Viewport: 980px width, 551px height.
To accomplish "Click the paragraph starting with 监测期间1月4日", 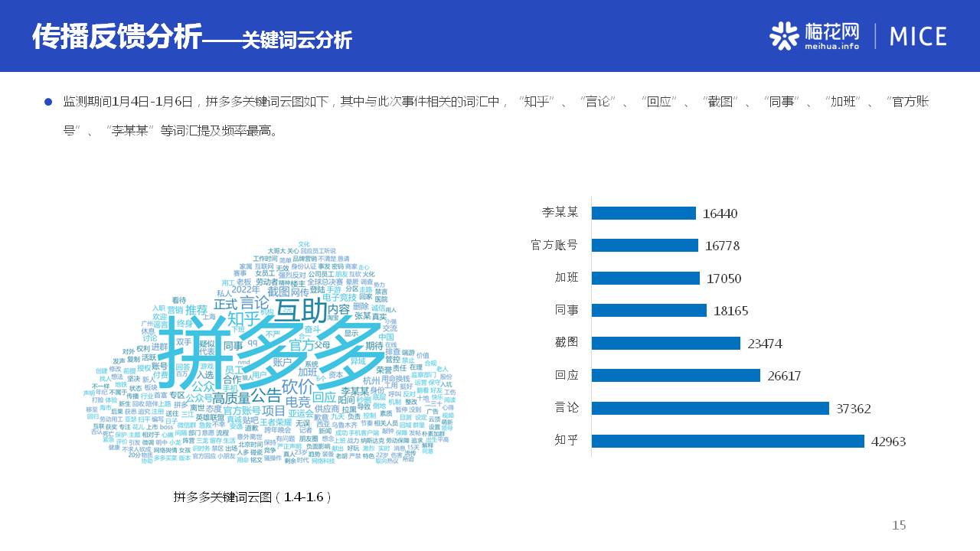I will click(x=496, y=101).
